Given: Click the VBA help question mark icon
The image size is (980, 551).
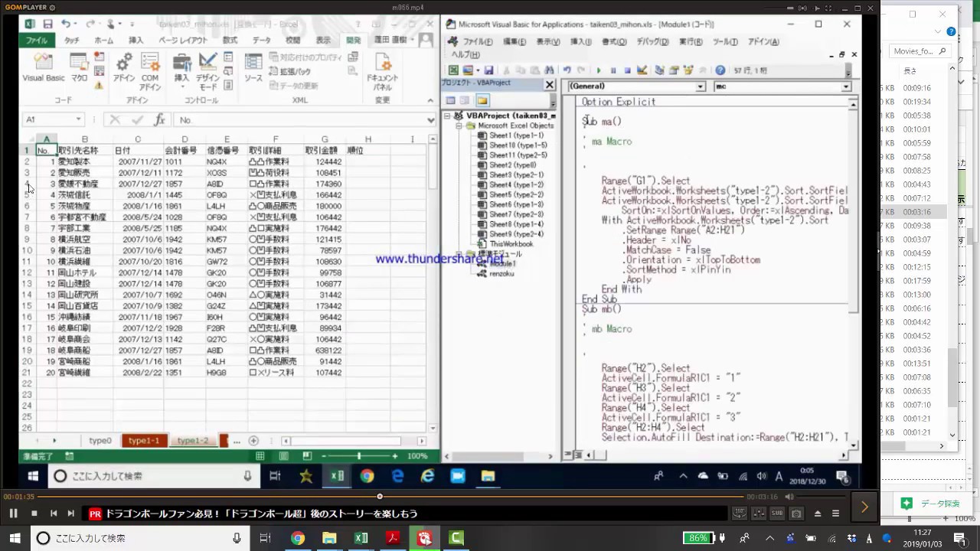Looking at the screenshot, I should coord(720,70).
